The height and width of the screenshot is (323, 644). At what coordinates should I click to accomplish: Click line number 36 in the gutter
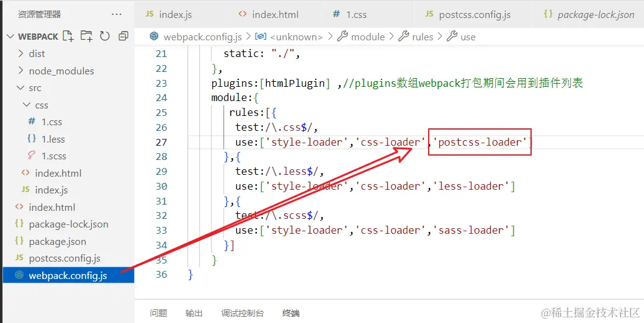pos(162,274)
